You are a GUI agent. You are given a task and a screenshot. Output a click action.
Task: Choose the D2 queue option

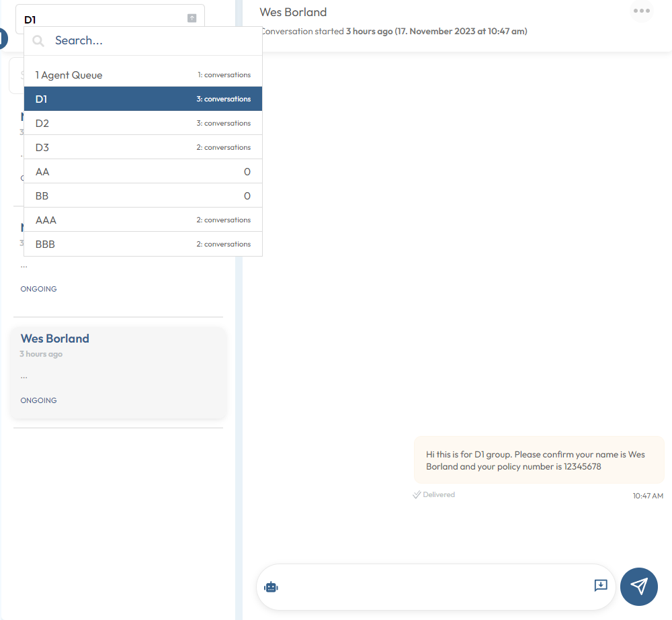tap(143, 124)
